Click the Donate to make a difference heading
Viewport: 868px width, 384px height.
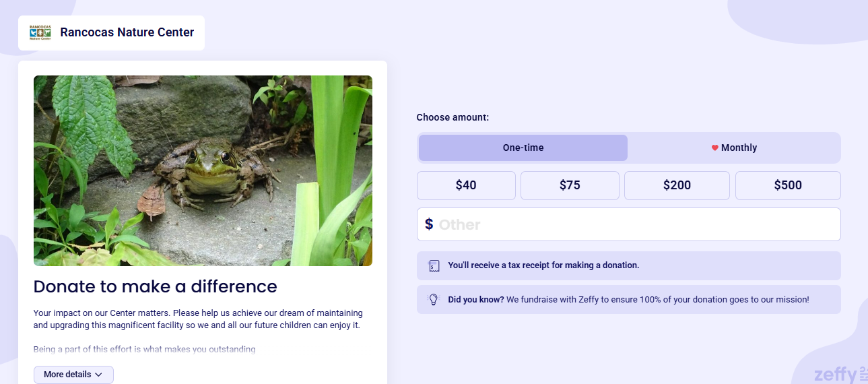[156, 286]
